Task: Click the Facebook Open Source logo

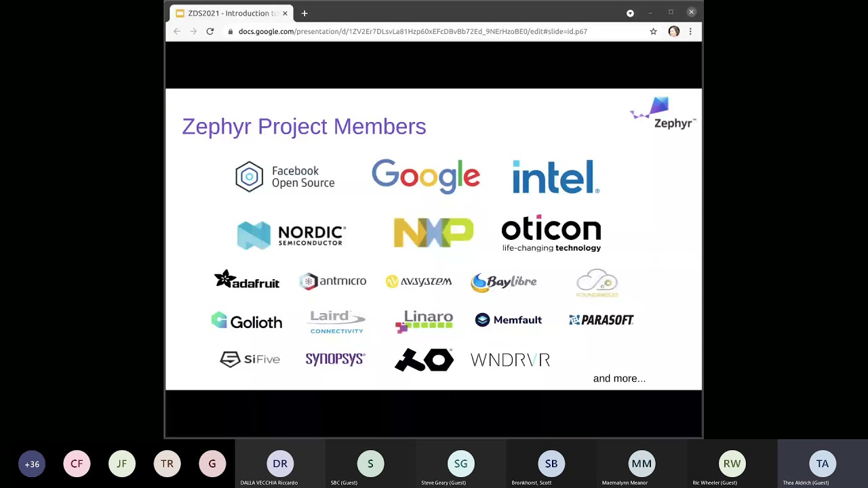Action: point(285,177)
